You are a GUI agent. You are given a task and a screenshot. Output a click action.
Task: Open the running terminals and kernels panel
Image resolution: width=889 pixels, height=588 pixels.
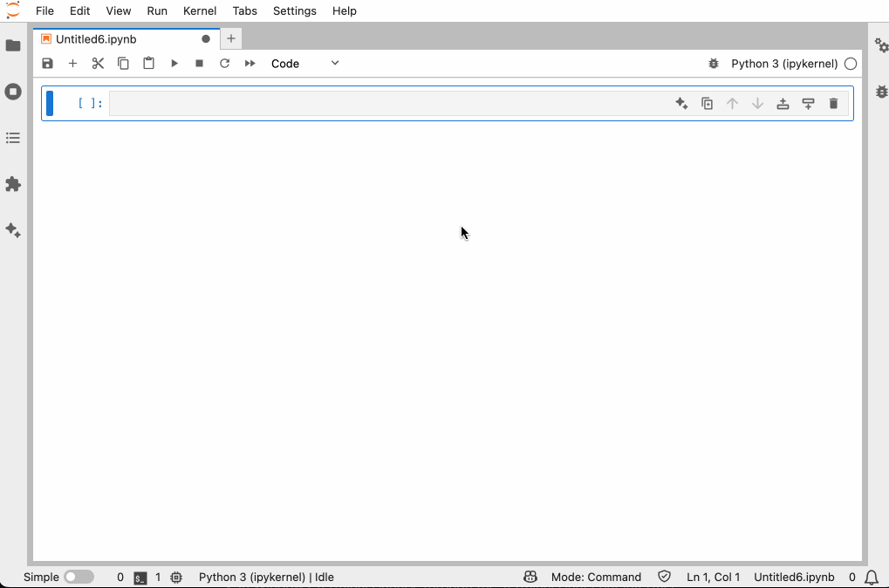(13, 92)
